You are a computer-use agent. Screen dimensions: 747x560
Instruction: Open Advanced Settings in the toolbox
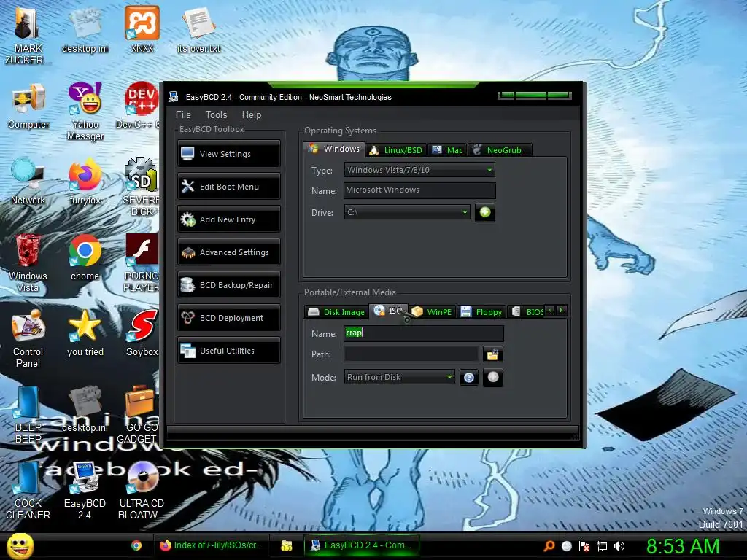click(x=228, y=252)
